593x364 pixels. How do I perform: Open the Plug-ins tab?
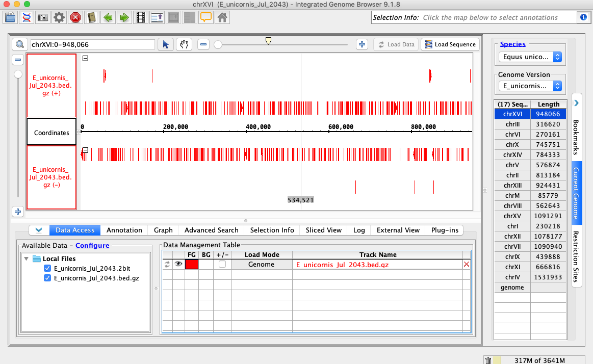[x=445, y=230]
